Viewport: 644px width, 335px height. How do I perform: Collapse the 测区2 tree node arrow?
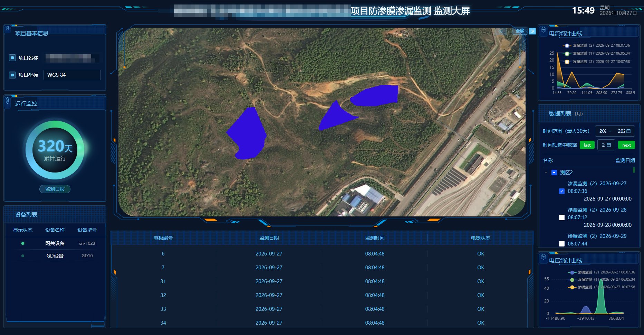pyautogui.click(x=546, y=173)
